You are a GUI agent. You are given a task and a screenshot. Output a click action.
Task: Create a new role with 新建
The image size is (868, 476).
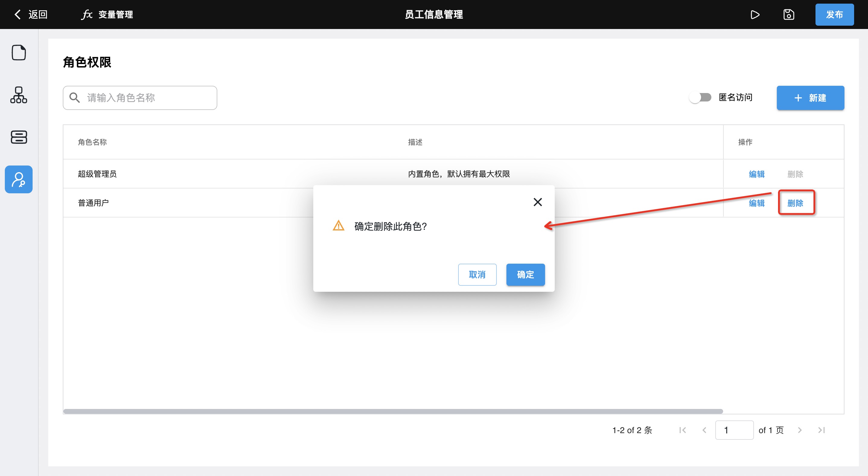click(x=810, y=98)
